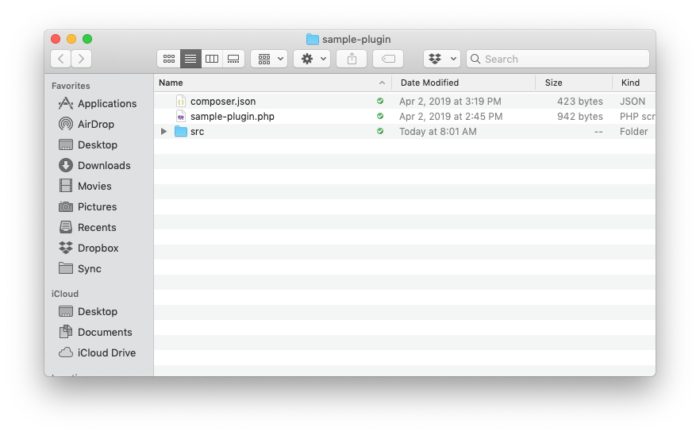Screen dimensions: 700x435
Task: Minimize the Finder window
Action: click(71, 39)
